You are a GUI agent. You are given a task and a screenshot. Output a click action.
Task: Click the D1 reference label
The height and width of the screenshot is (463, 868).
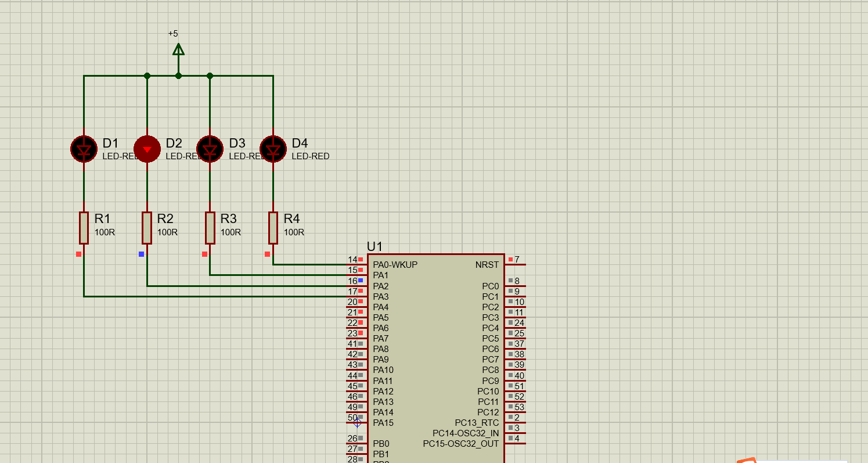[x=110, y=143]
